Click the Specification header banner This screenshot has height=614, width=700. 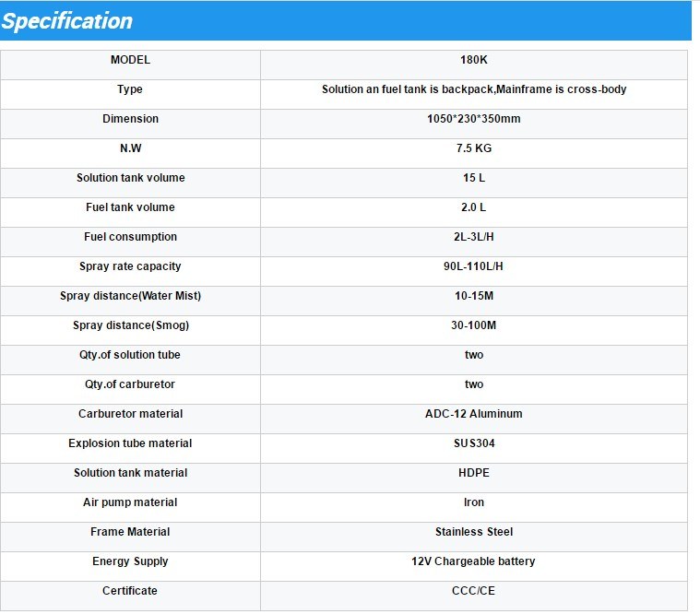tap(346, 20)
